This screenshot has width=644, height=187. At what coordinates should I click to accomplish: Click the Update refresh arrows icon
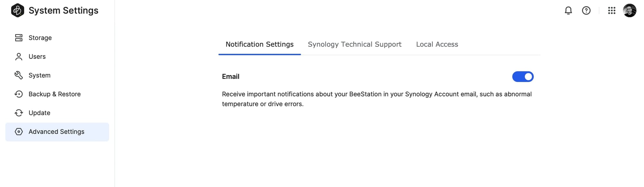(x=19, y=113)
